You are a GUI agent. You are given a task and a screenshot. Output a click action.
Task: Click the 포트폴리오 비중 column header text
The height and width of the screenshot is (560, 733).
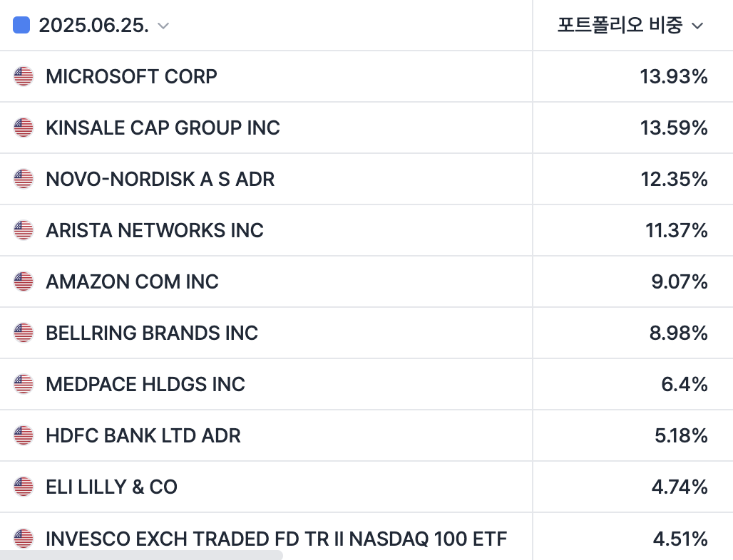(x=620, y=26)
